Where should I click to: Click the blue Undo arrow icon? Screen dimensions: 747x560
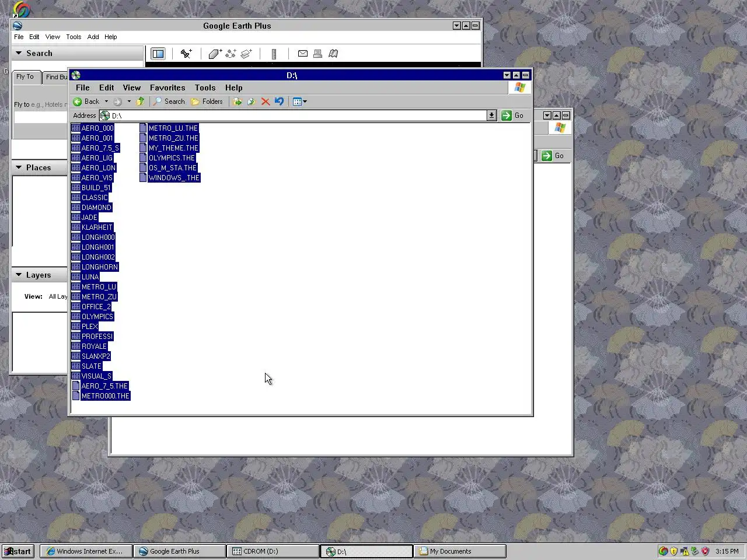[x=280, y=101]
